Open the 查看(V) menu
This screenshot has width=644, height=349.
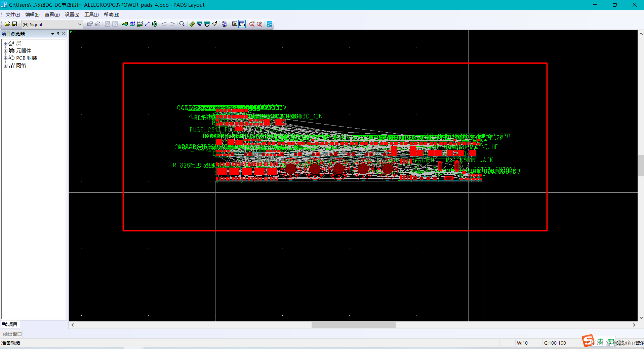(52, 14)
